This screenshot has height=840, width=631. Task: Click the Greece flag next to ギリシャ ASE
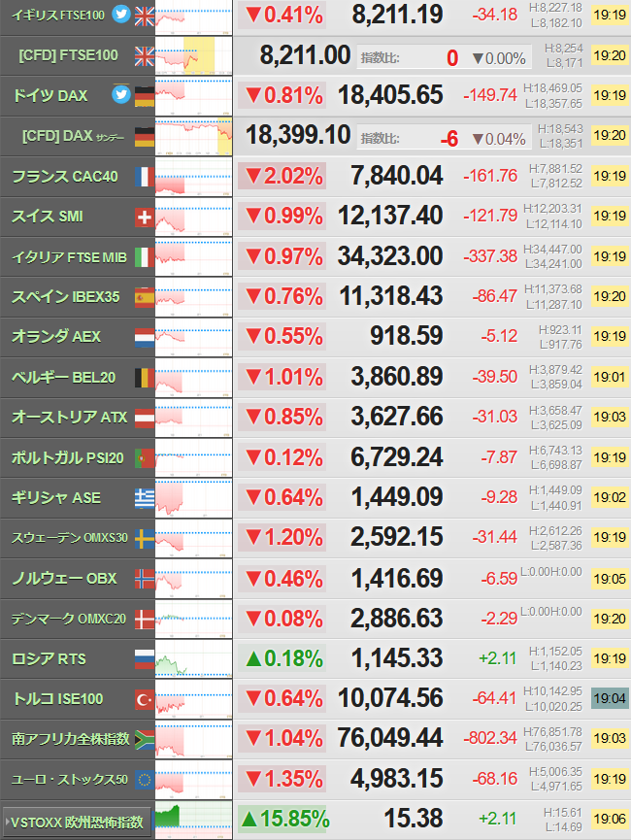(x=144, y=498)
